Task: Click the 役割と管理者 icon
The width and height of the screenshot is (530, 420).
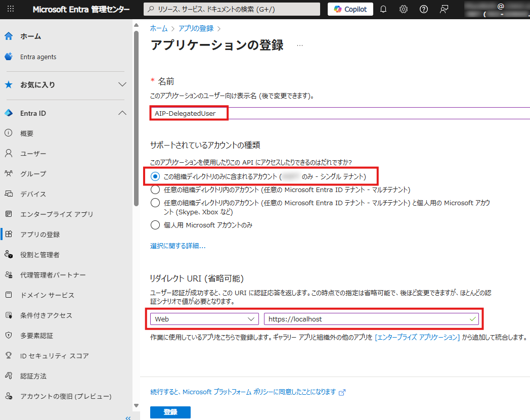Action: click(9, 254)
